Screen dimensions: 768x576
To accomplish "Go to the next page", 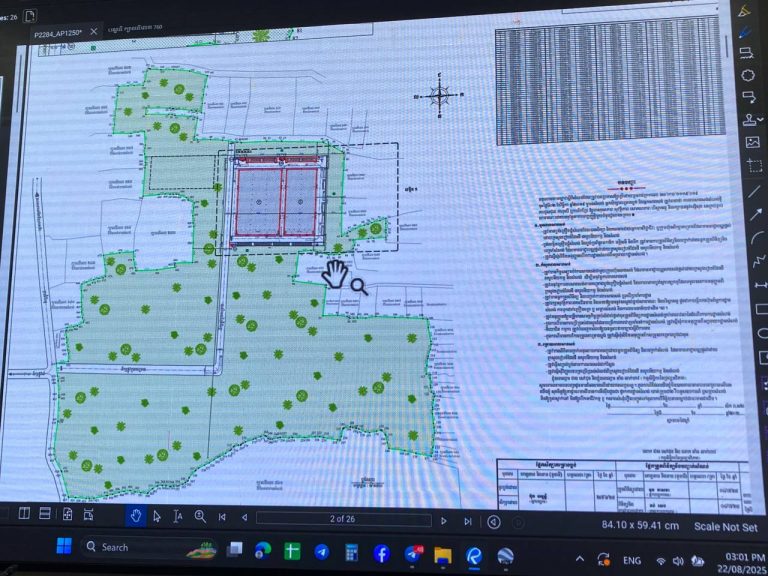I will pyautogui.click(x=444, y=520).
